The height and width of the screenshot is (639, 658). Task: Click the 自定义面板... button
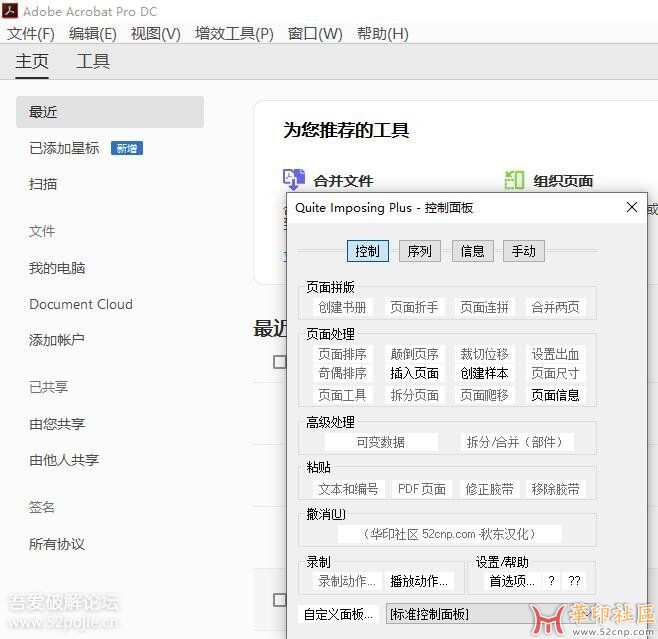click(339, 614)
